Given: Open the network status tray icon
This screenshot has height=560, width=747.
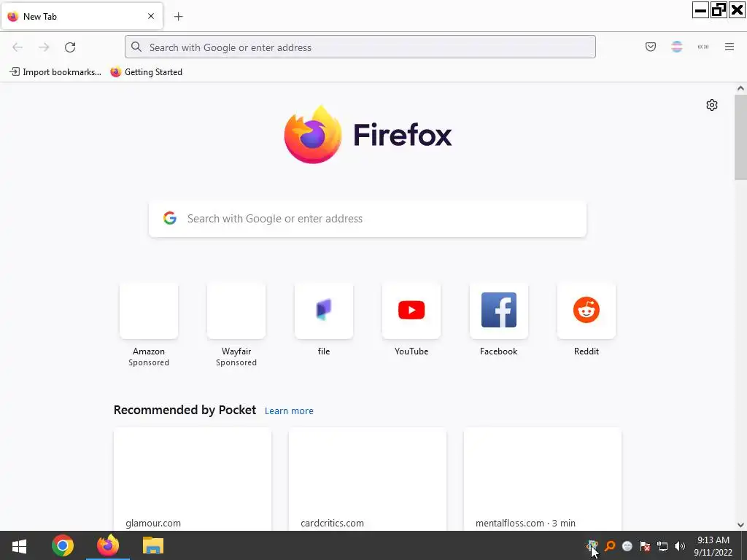Looking at the screenshot, I should point(662,546).
